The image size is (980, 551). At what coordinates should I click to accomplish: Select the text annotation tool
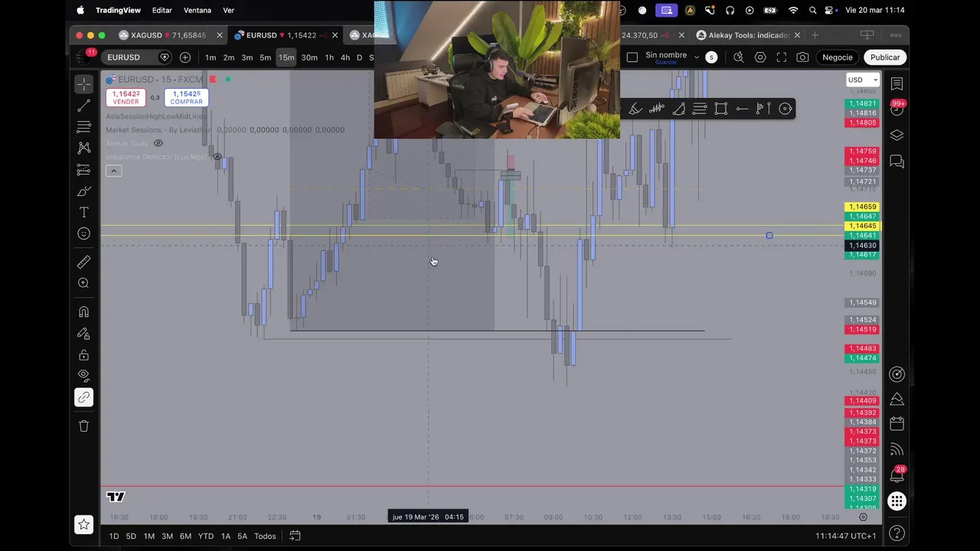[x=84, y=212]
